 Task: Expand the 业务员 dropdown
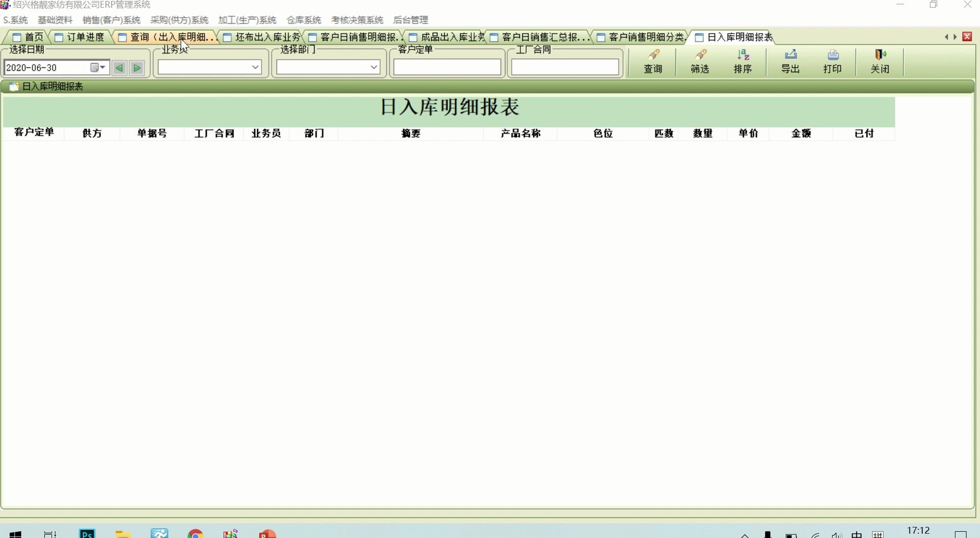point(255,67)
